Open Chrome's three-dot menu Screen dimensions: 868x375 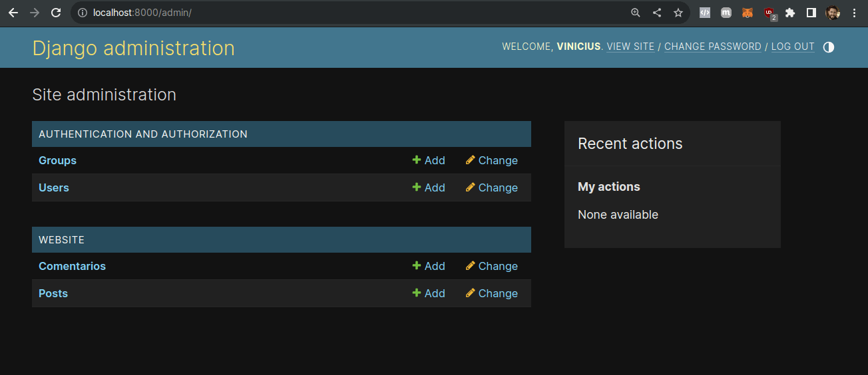854,13
